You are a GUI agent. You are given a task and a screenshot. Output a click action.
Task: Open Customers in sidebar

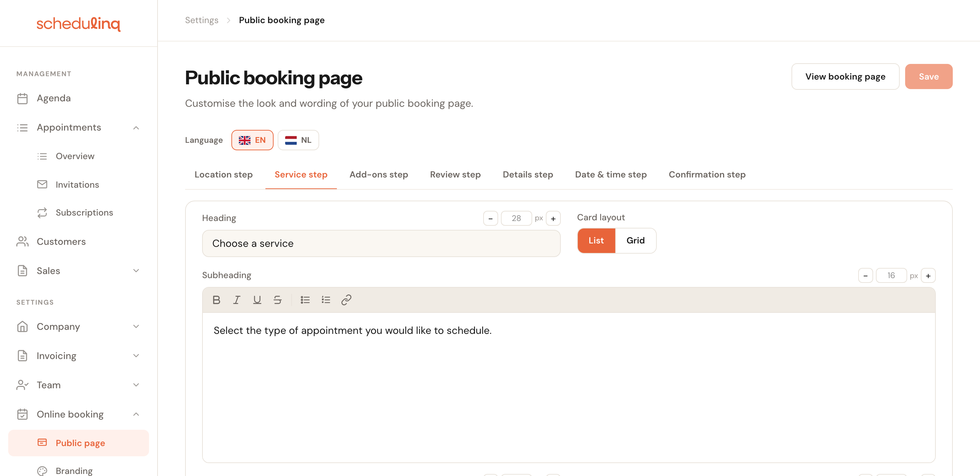pyautogui.click(x=78, y=241)
